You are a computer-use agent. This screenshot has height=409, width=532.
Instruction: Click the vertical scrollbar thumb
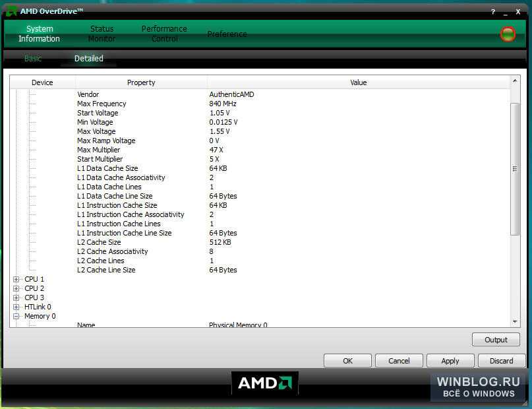(x=515, y=169)
